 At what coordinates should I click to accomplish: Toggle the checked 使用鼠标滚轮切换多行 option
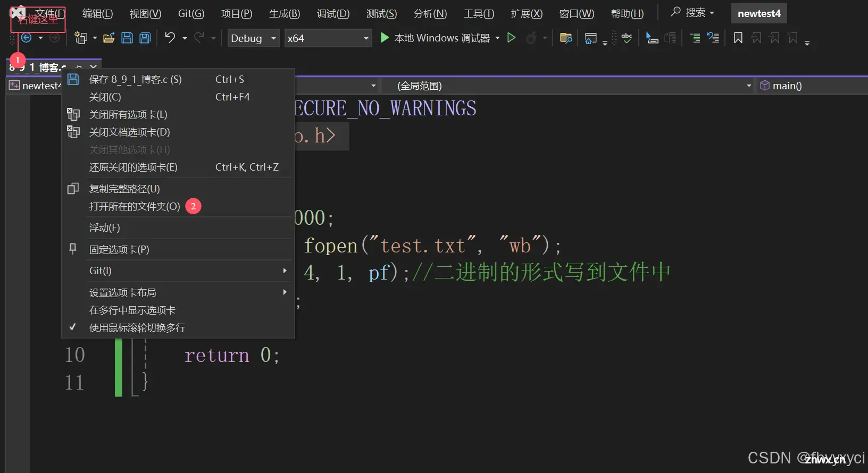(178, 327)
